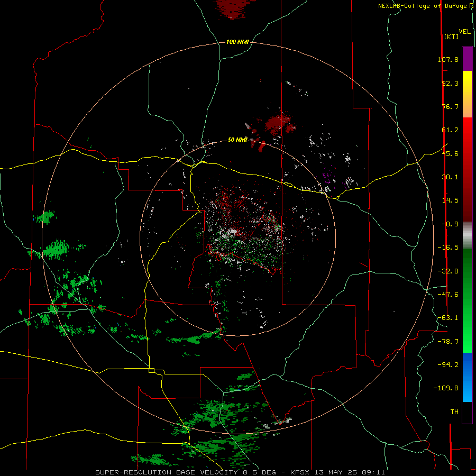Screen dimensions: 476x476
Task: Click the 92.3 velocity scale value
Action: click(x=450, y=83)
